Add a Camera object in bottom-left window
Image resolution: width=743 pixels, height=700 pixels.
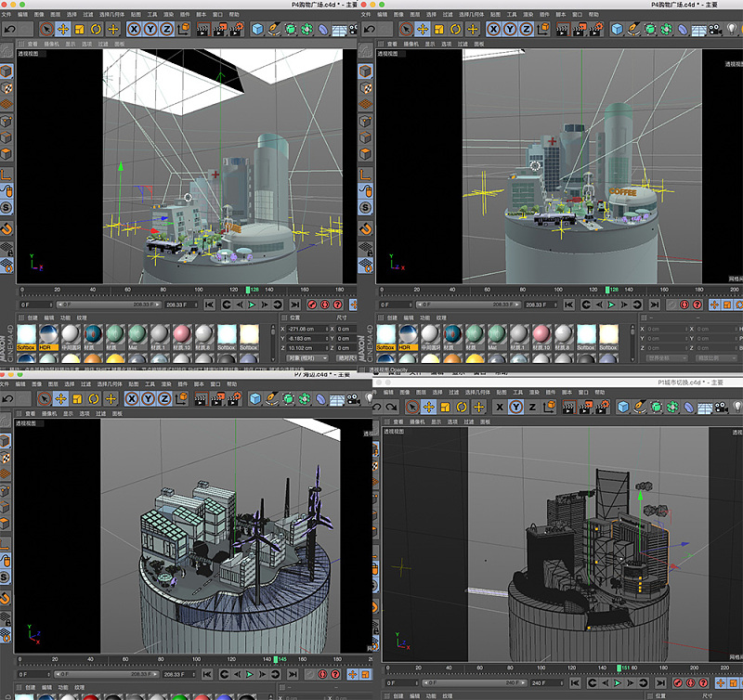coord(353,399)
